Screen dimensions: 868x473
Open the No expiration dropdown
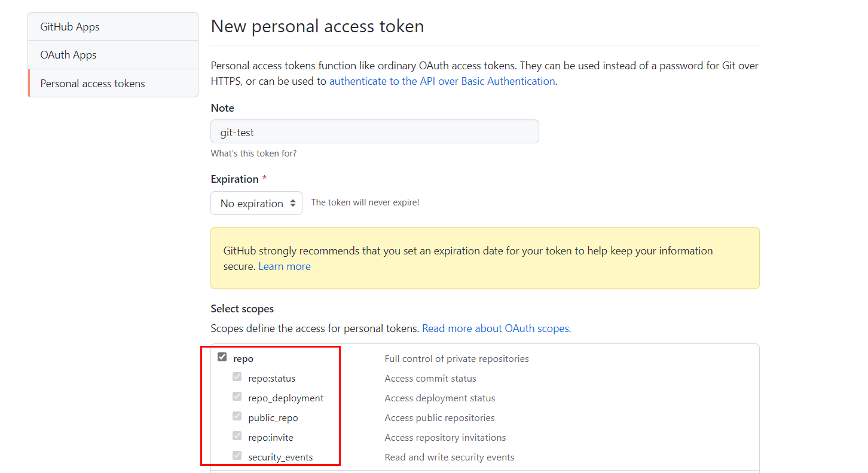pos(256,203)
